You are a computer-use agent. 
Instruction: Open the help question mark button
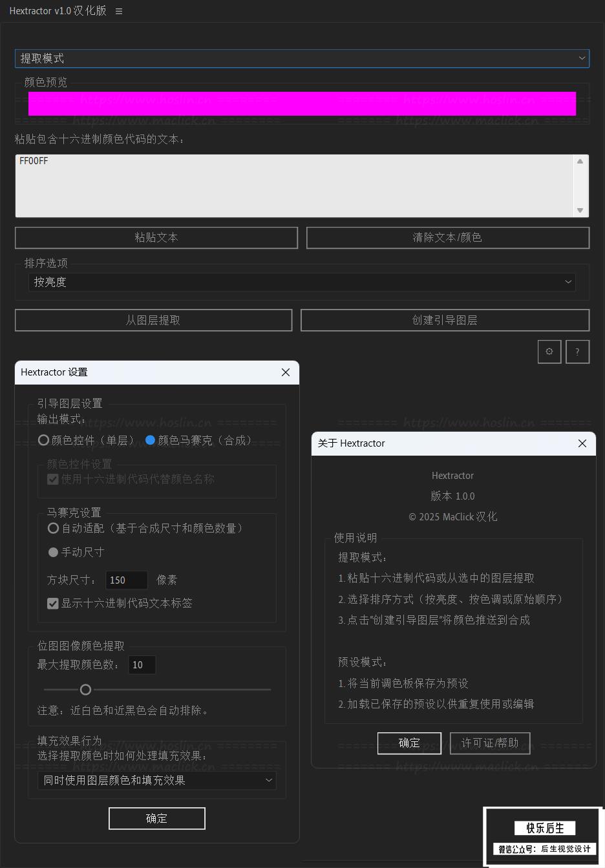pyautogui.click(x=577, y=352)
